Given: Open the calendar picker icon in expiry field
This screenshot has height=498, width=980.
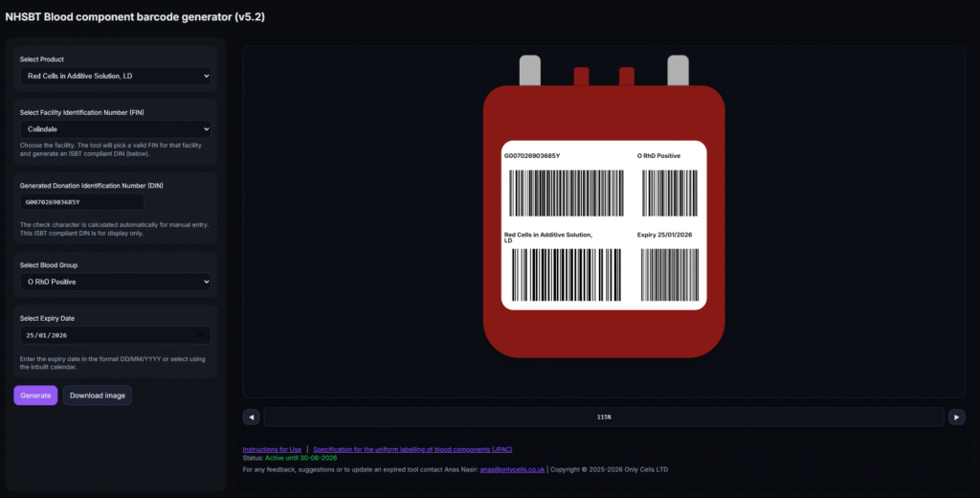Looking at the screenshot, I should [x=200, y=335].
